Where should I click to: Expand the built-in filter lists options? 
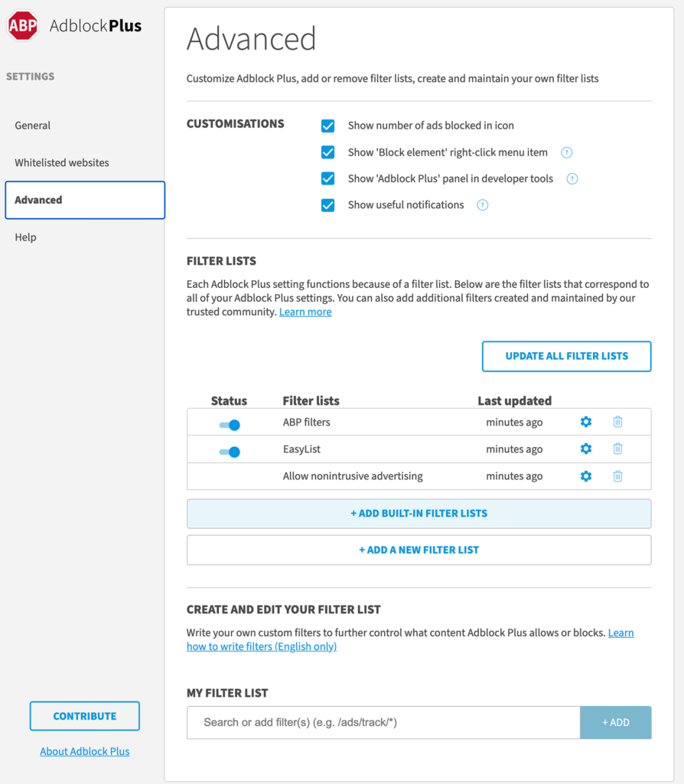[419, 513]
